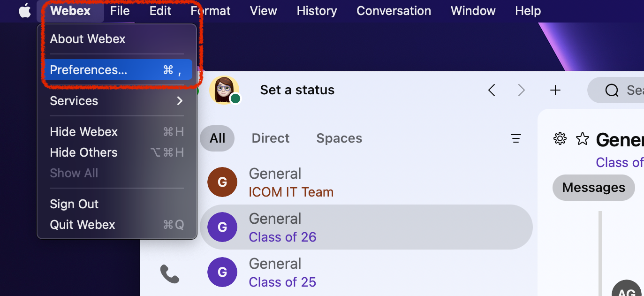This screenshot has height=296, width=644.
Task: Expand the Services submenu
Action: coord(74,100)
